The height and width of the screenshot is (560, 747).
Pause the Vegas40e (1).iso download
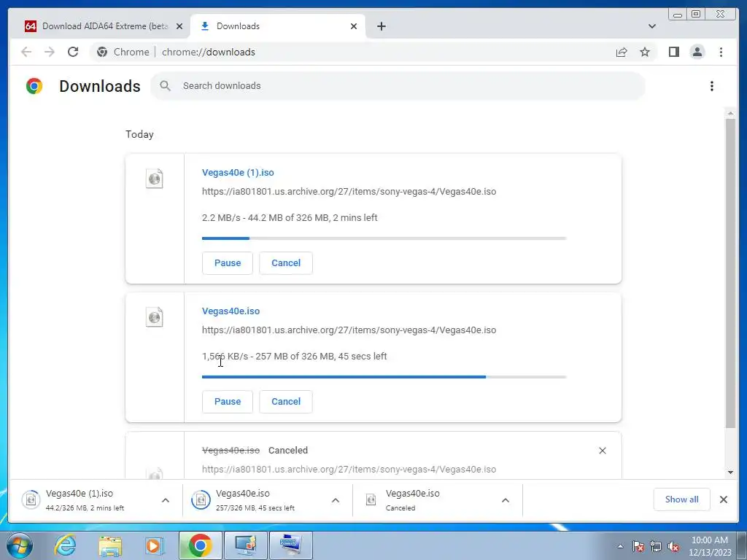pos(228,262)
